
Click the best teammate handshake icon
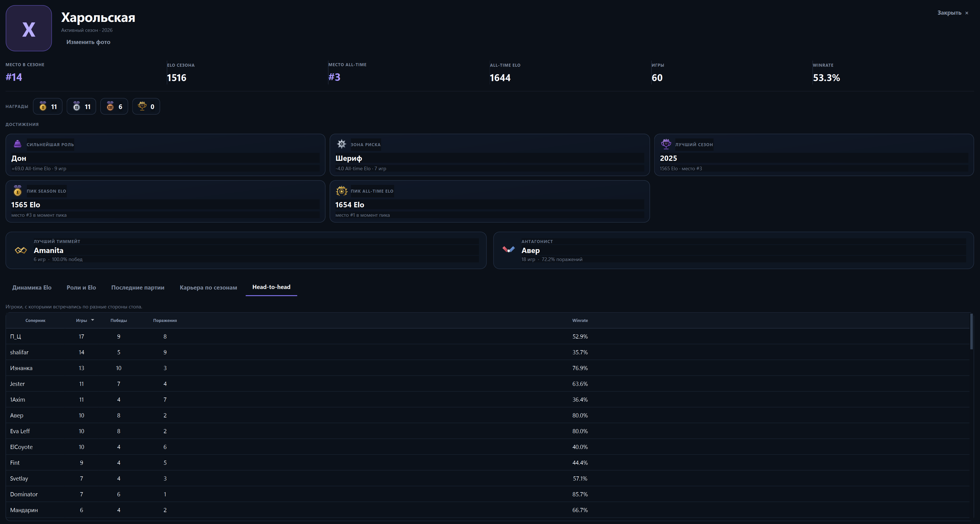[20, 250]
